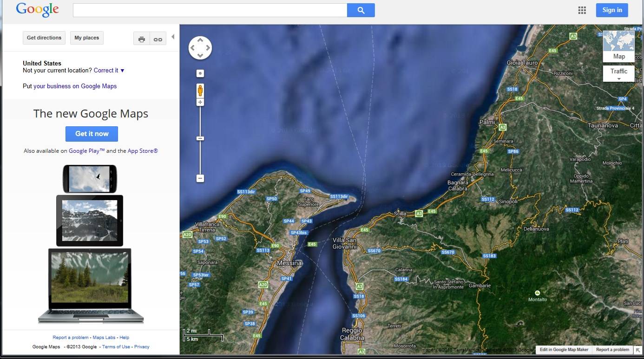This screenshot has width=644, height=359.
Task: Focus the search input field
Action: coord(210,10)
